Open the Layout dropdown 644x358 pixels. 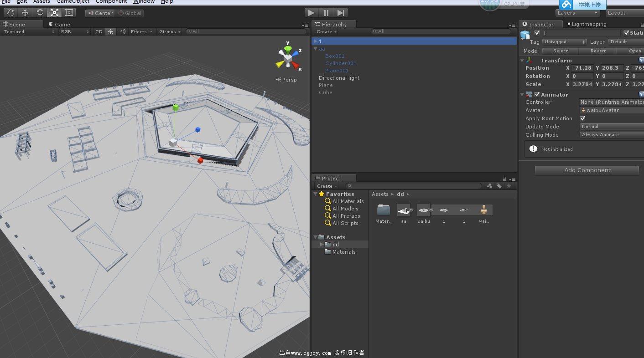pos(624,13)
